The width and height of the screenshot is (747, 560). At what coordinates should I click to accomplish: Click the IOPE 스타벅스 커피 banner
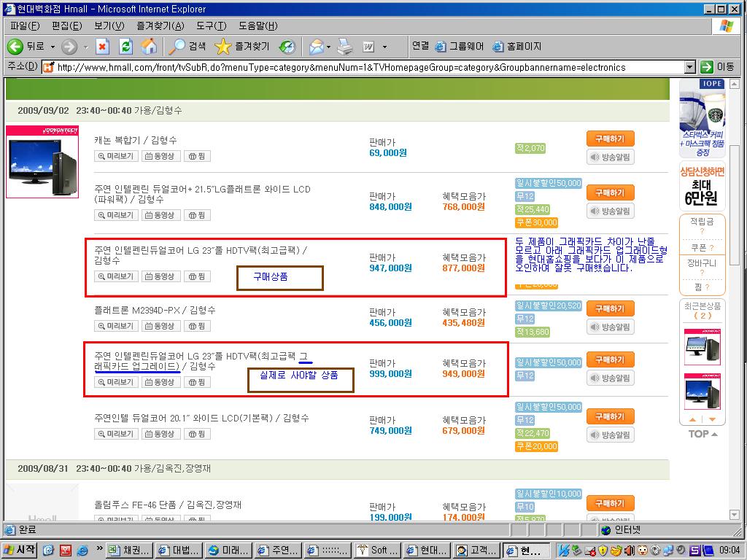coord(703,119)
